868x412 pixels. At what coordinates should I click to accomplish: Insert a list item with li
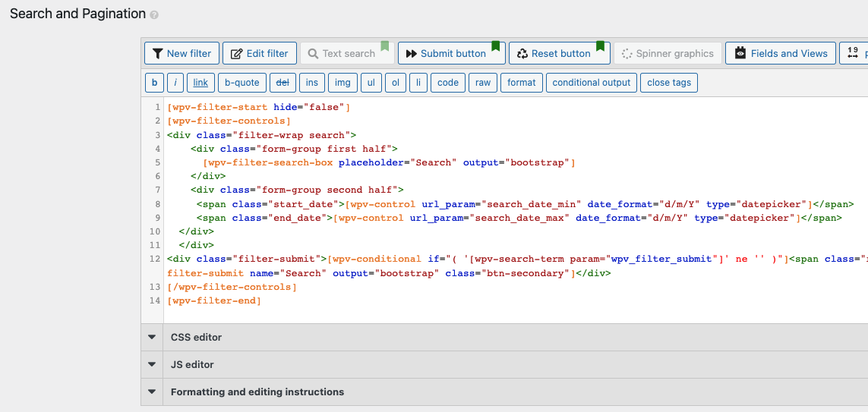[418, 83]
